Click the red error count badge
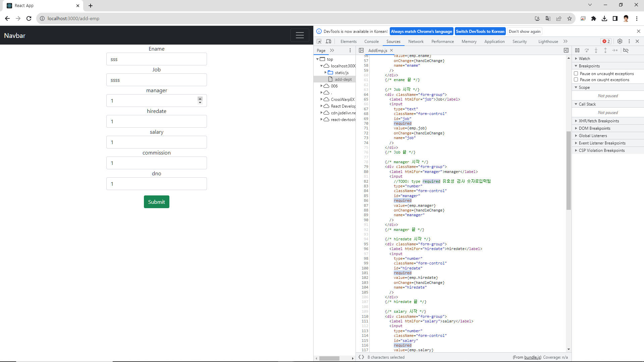This screenshot has width=644, height=362. coord(606,41)
